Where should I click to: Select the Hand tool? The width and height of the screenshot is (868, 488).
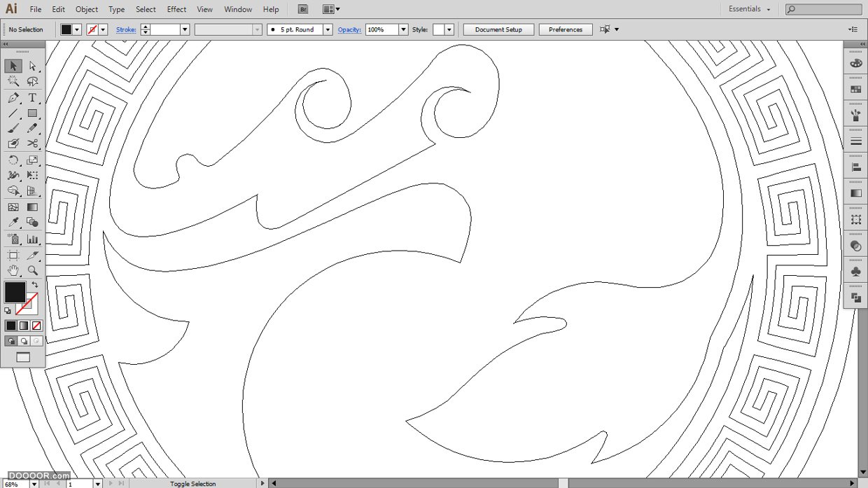click(x=13, y=270)
